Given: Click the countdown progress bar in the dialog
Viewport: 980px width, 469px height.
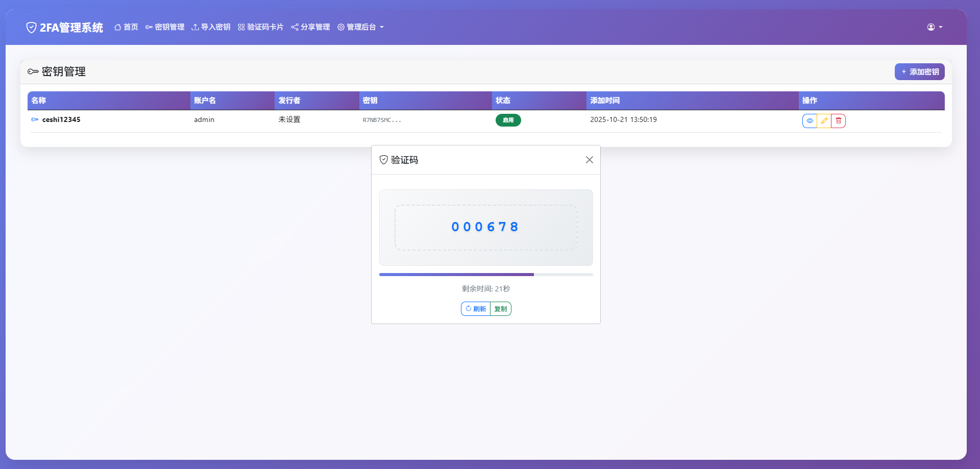Looking at the screenshot, I should click(486, 275).
